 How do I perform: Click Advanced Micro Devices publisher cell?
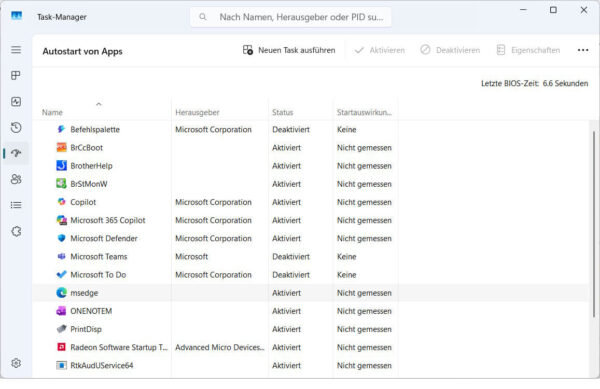220,347
